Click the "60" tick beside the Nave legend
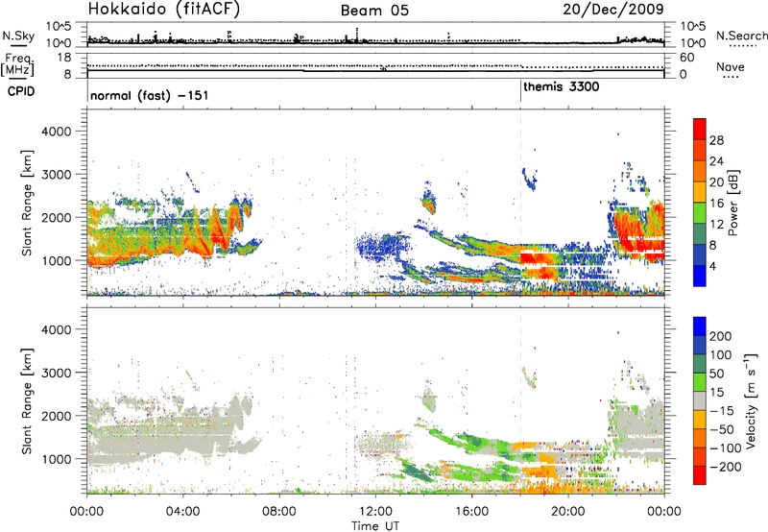768x532 pixels. [x=687, y=58]
